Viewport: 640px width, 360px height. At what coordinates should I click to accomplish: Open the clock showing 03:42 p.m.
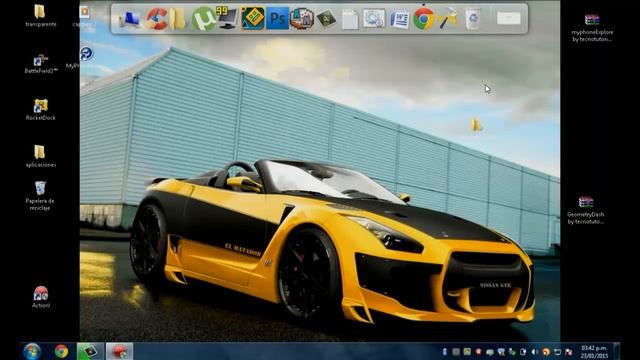[594, 352]
